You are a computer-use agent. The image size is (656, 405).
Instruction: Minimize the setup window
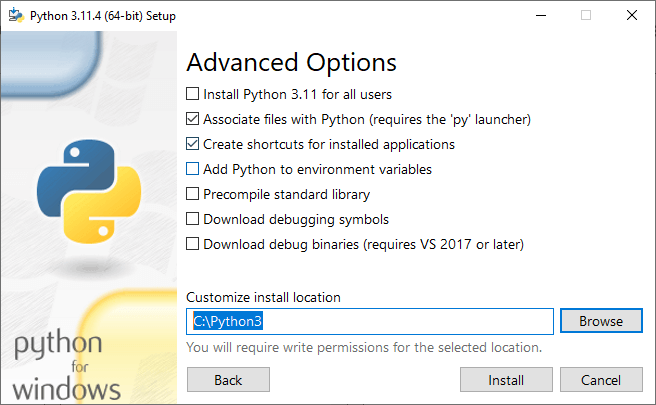coord(540,15)
